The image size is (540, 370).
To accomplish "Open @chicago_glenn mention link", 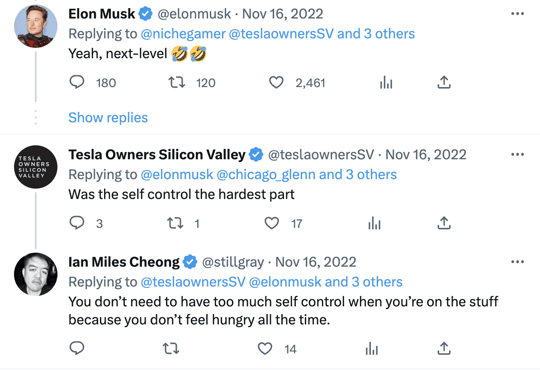I will coord(266,175).
